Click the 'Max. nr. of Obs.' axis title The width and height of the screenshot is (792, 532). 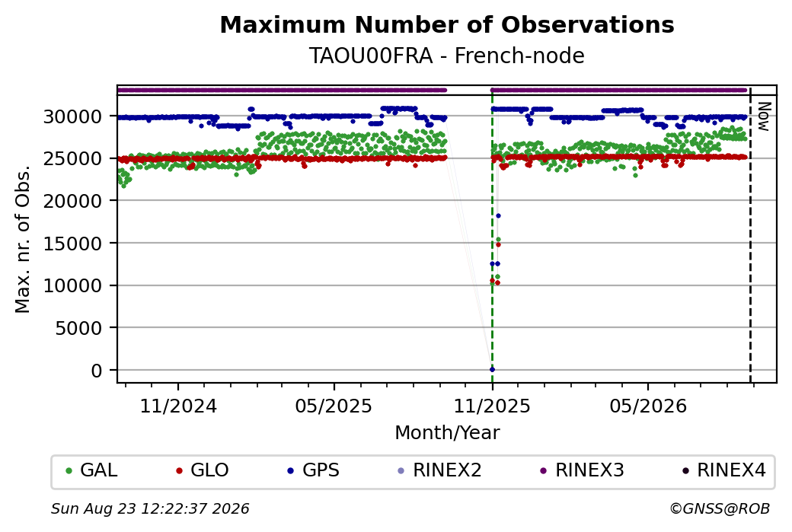point(23,239)
